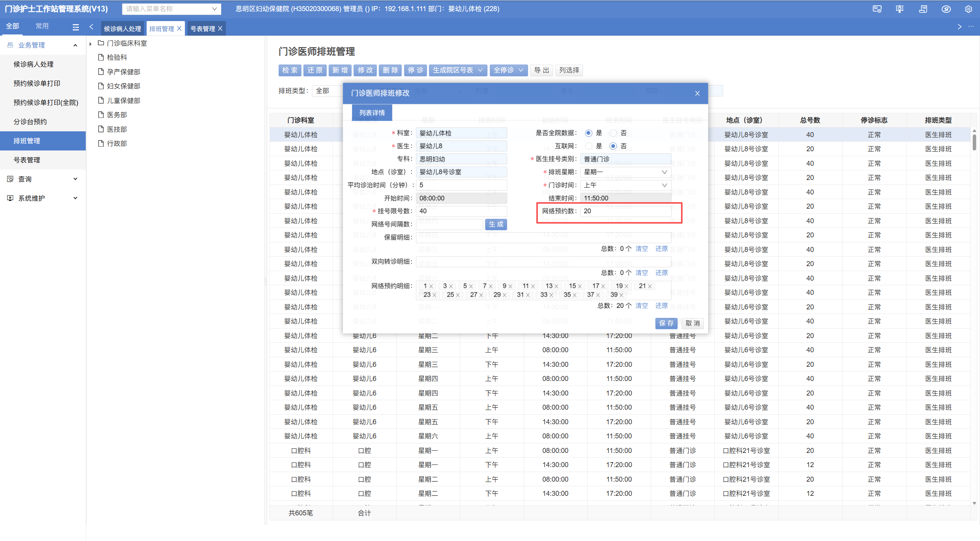Click the 网络预约数 input field
This screenshot has width=980, height=541.
coord(626,211)
